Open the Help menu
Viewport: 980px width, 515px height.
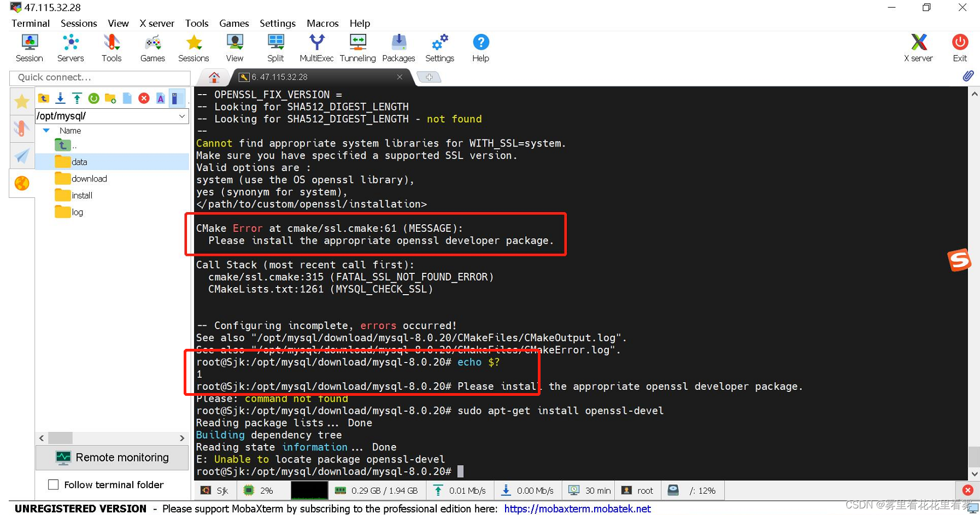(360, 24)
